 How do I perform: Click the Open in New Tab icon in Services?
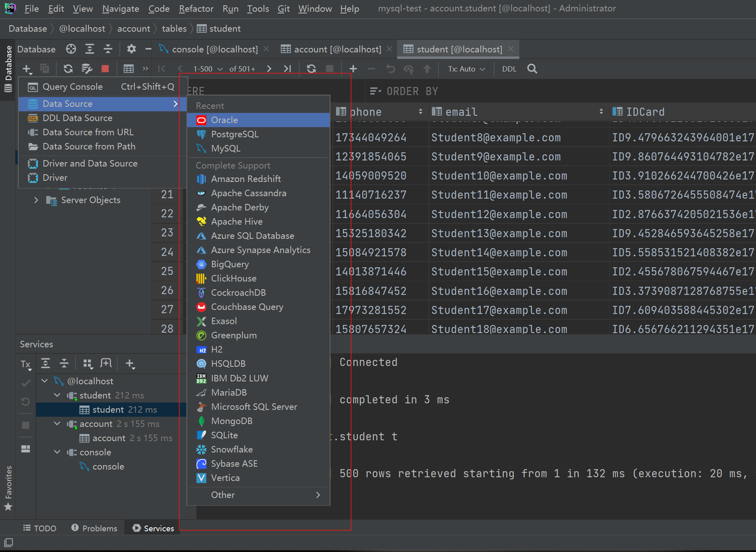pos(106,363)
